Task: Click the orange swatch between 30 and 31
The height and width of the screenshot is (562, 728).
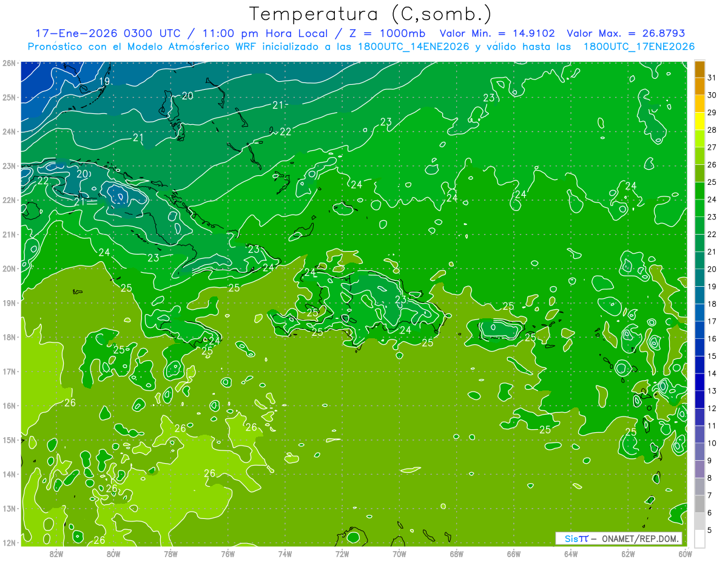Action: [x=700, y=87]
